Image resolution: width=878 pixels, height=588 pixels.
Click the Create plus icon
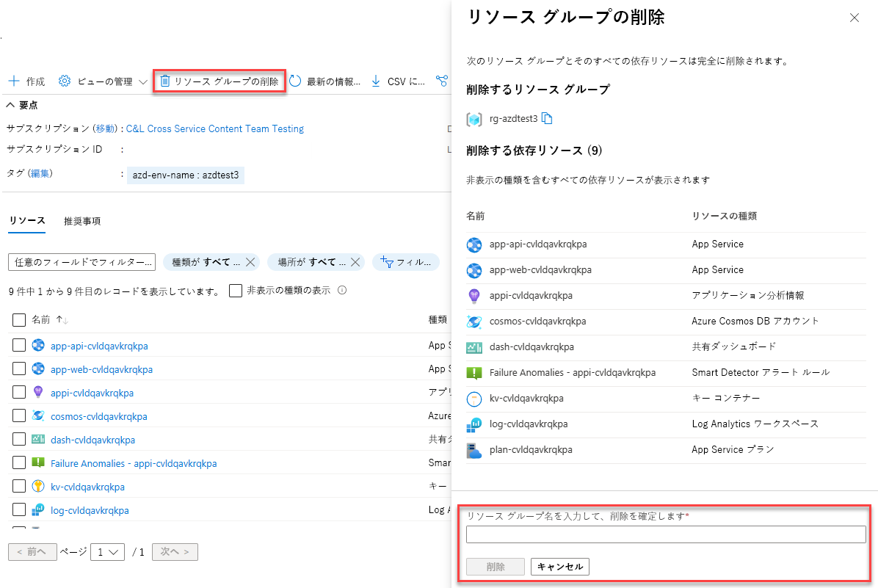click(x=14, y=81)
